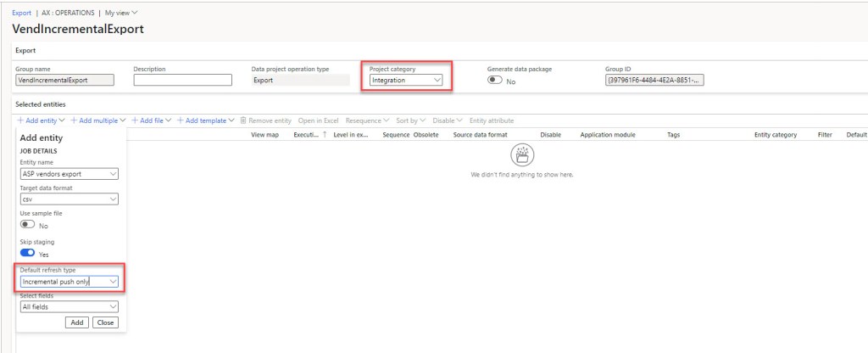The height and width of the screenshot is (353, 868).
Task: Enable the Use sample file toggle
Action: (x=27, y=226)
